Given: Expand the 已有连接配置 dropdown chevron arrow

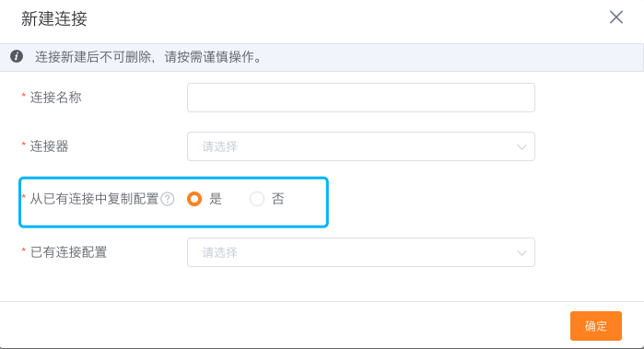Looking at the screenshot, I should [x=521, y=253].
